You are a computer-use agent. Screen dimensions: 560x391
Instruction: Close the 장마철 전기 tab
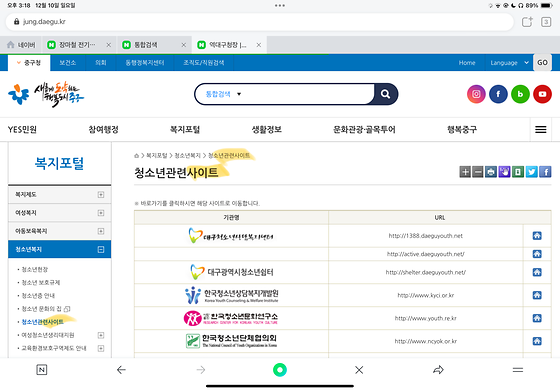109,45
